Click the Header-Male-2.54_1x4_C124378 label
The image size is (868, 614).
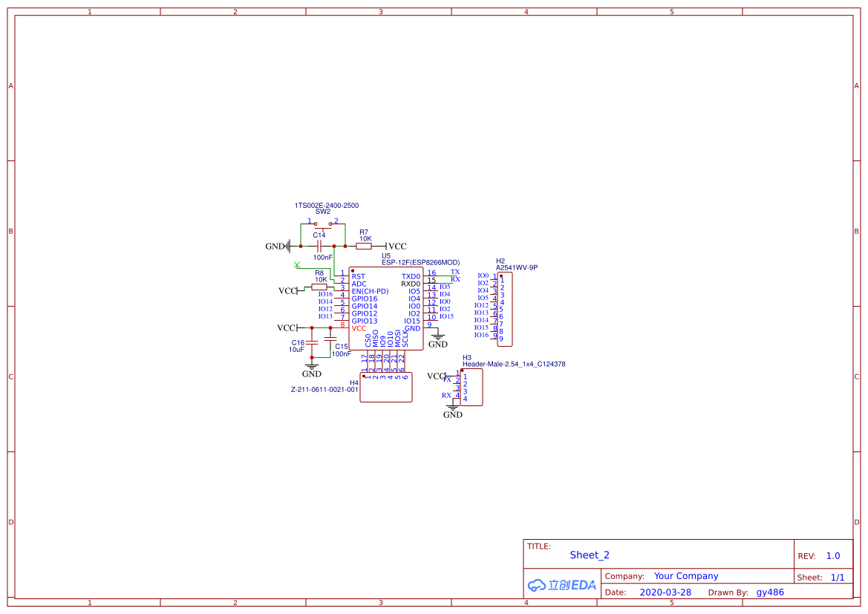[514, 365]
